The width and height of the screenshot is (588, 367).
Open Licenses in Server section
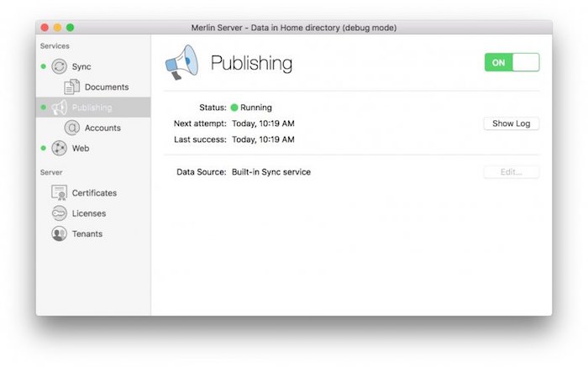(x=89, y=213)
